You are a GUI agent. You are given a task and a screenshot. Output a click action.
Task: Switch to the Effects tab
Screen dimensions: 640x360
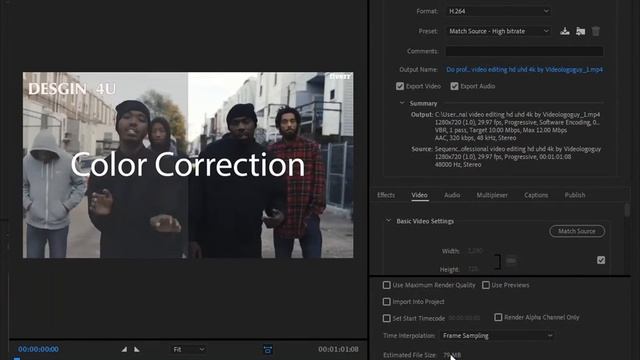point(386,195)
